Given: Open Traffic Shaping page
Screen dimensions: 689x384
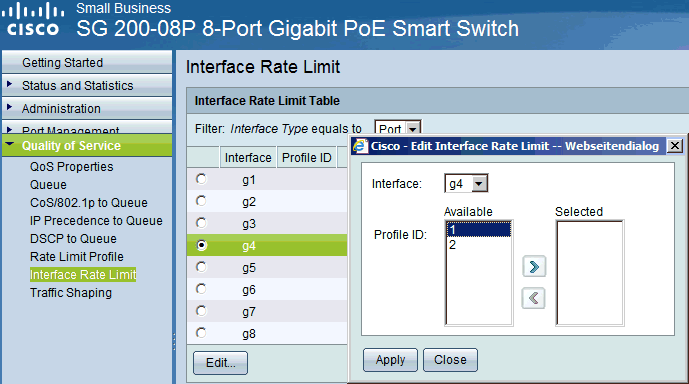Looking at the screenshot, I should click(x=71, y=293).
